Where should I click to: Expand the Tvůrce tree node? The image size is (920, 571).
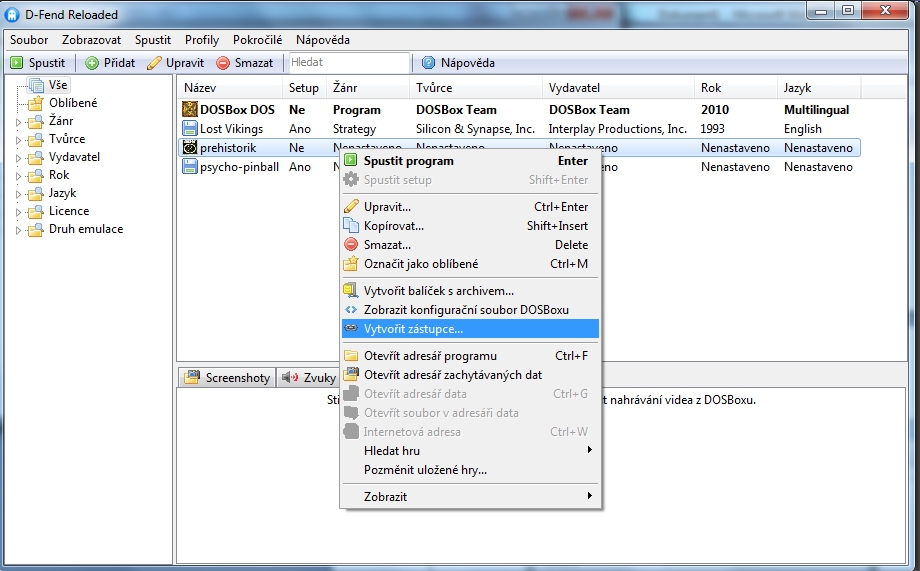pyautogui.click(x=18, y=140)
